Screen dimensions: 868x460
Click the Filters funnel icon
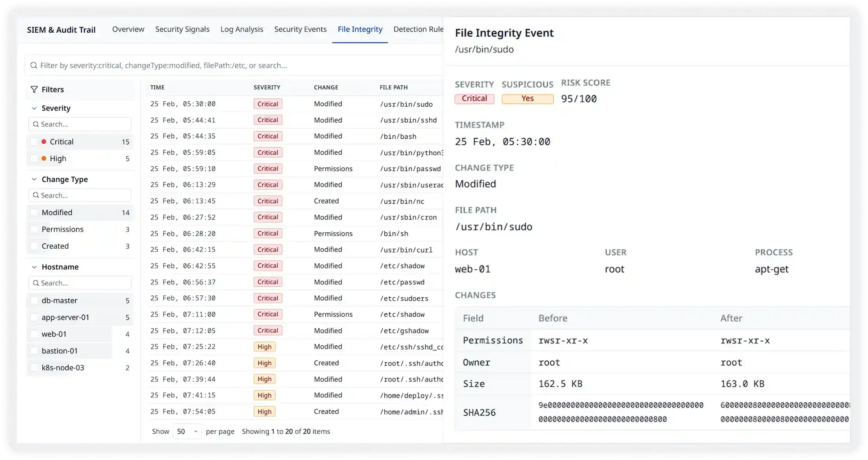(33, 89)
